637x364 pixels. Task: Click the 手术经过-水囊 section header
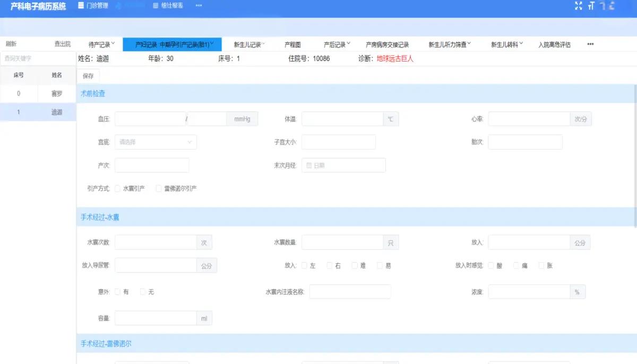356,217
